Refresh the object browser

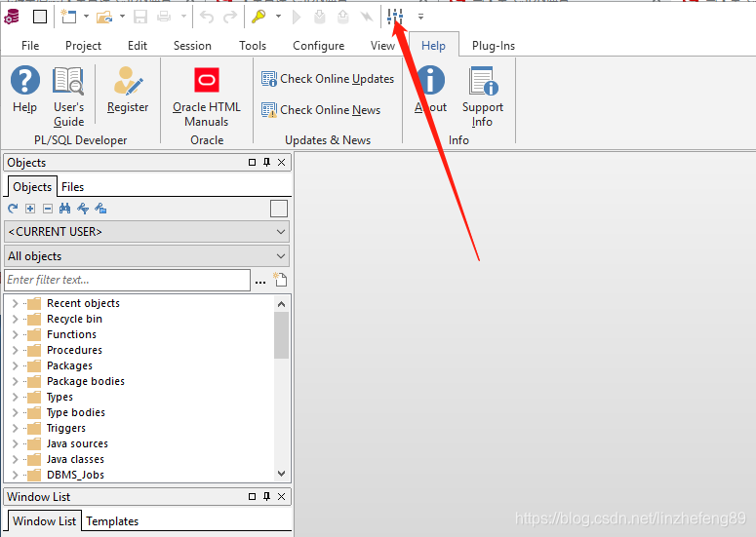13,209
